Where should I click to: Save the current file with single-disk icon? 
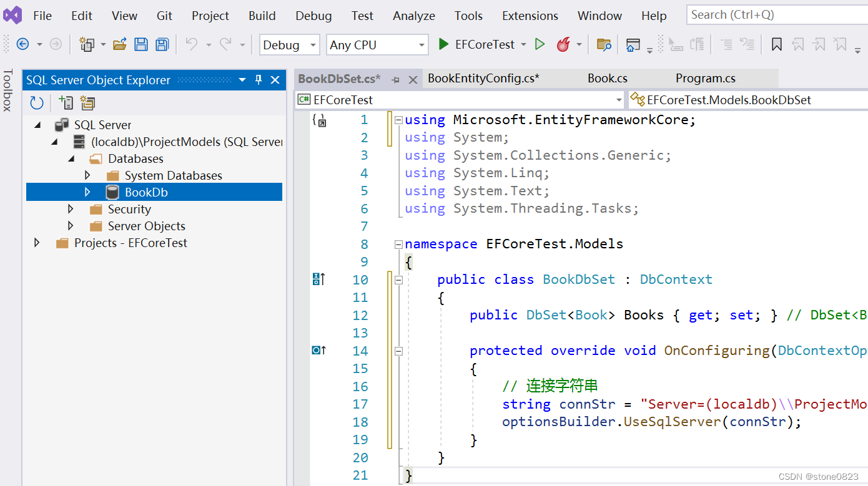[141, 44]
